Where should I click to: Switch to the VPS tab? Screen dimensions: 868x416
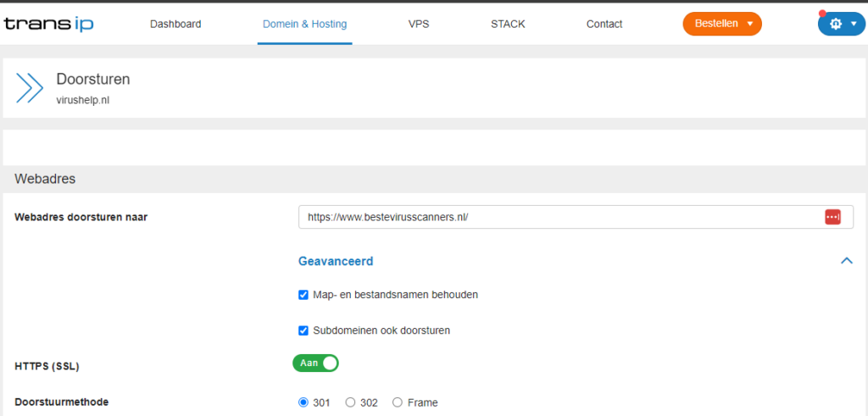coord(419,24)
